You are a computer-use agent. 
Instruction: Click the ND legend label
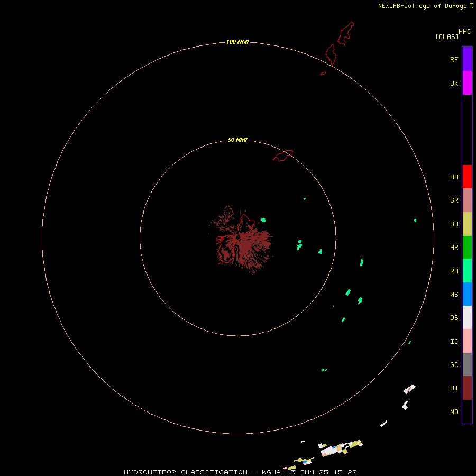(454, 412)
